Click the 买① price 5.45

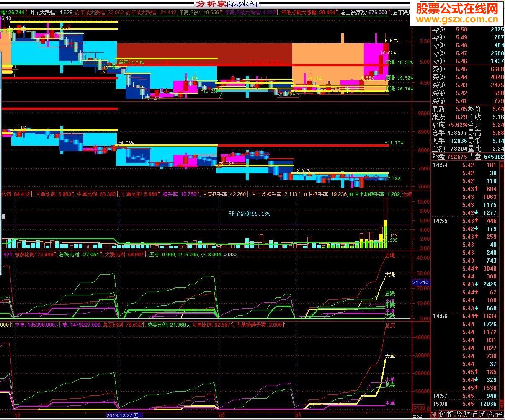[461, 69]
